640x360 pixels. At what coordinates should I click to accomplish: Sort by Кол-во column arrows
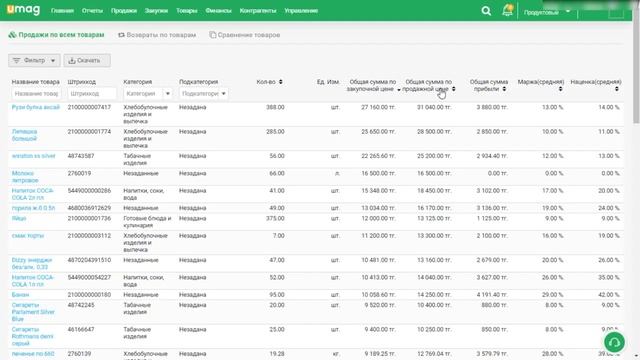pyautogui.click(x=281, y=82)
